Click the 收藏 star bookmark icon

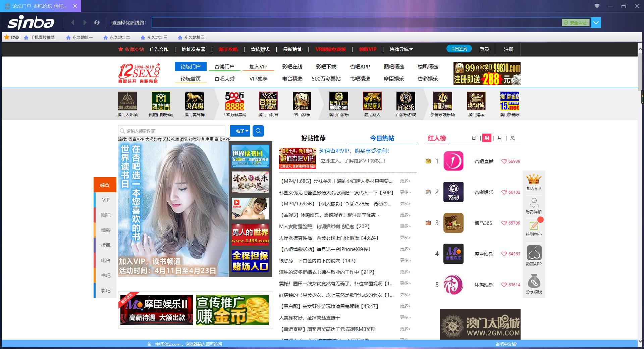[x=7, y=37]
